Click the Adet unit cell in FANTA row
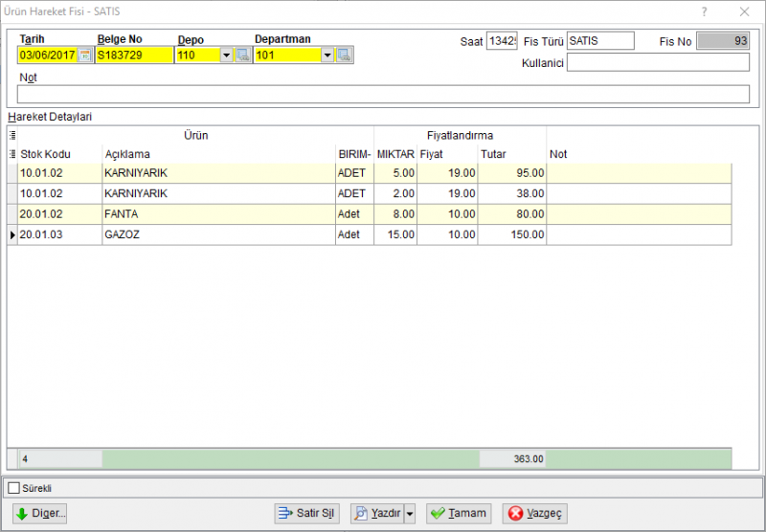The image size is (766, 532). tap(354, 214)
